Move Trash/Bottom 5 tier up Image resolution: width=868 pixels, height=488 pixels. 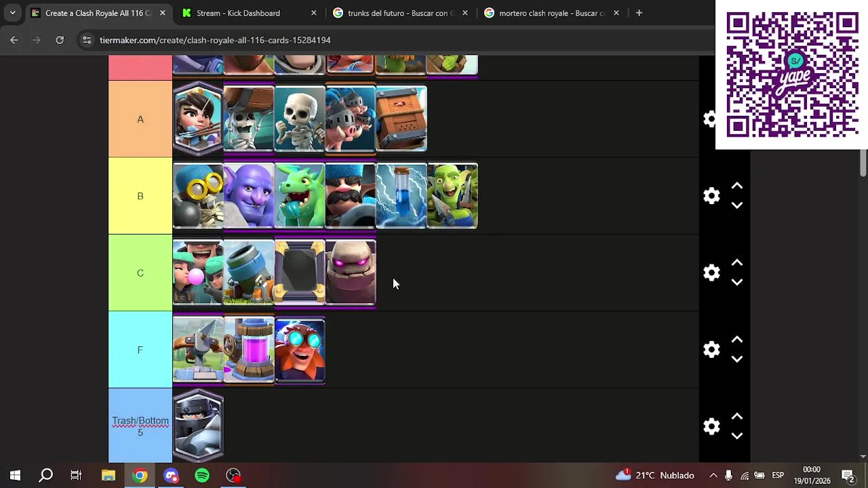point(737,417)
